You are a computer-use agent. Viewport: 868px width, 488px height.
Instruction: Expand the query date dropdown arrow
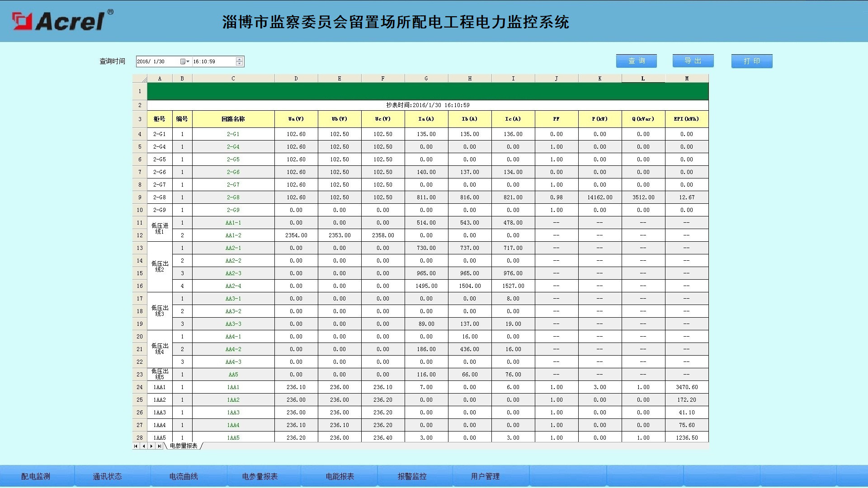(x=188, y=61)
